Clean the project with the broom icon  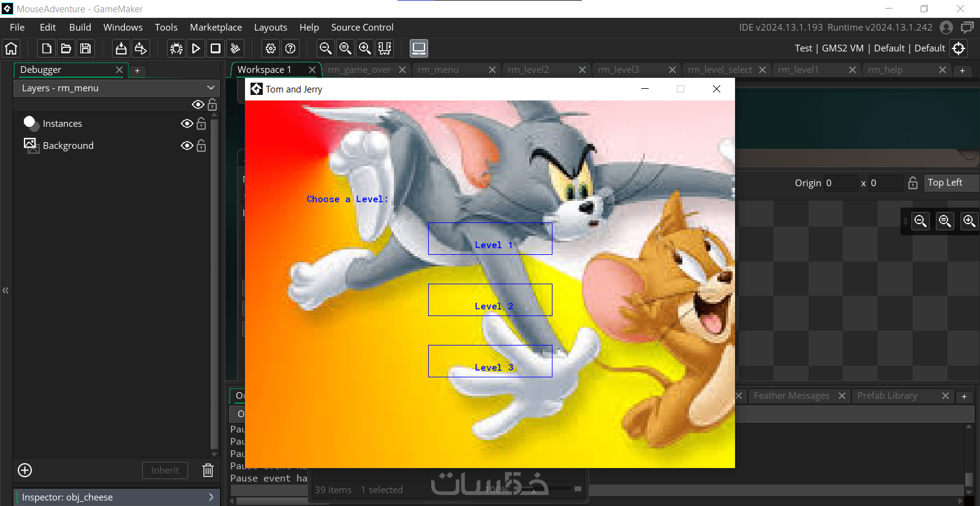pyautogui.click(x=235, y=48)
